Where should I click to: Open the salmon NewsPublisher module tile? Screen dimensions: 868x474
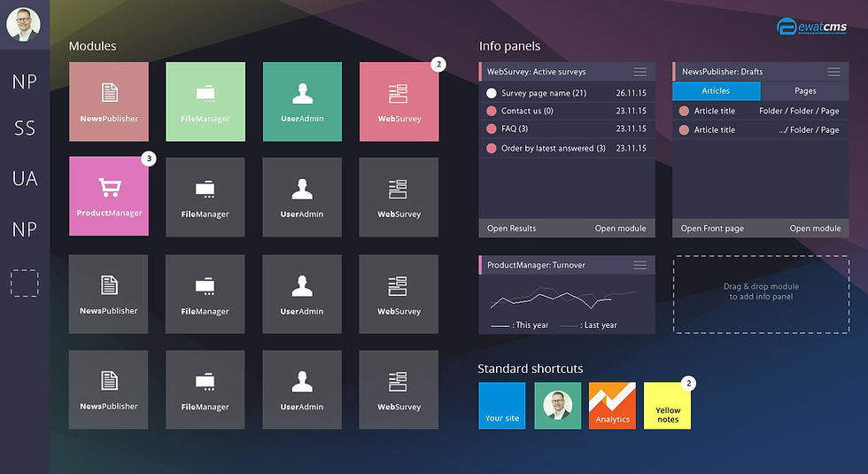tap(109, 102)
